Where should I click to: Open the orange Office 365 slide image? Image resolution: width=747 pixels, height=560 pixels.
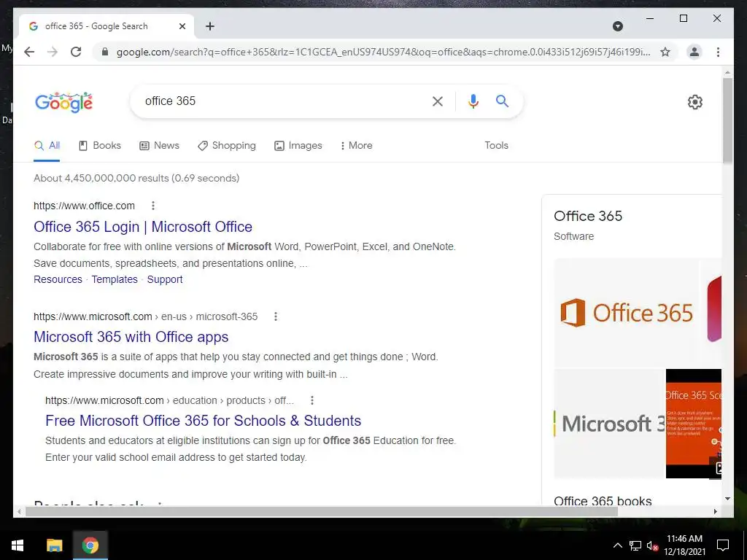pos(694,424)
